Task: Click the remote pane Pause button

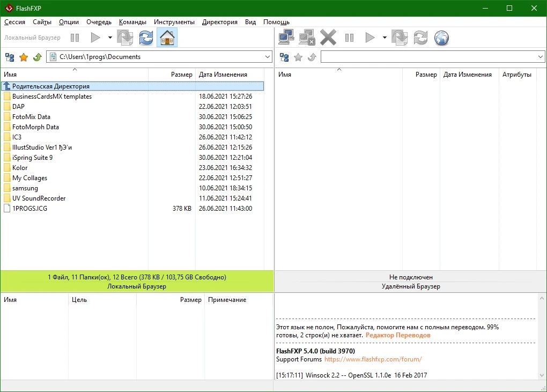Action: pos(349,38)
